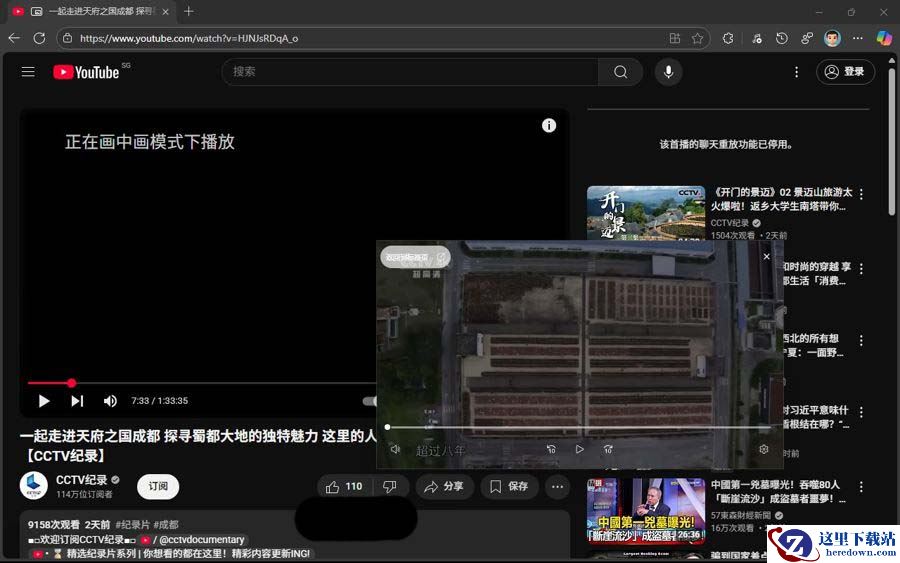Image resolution: width=900 pixels, height=563 pixels.
Task: Open a new browser tab
Action: (188, 11)
